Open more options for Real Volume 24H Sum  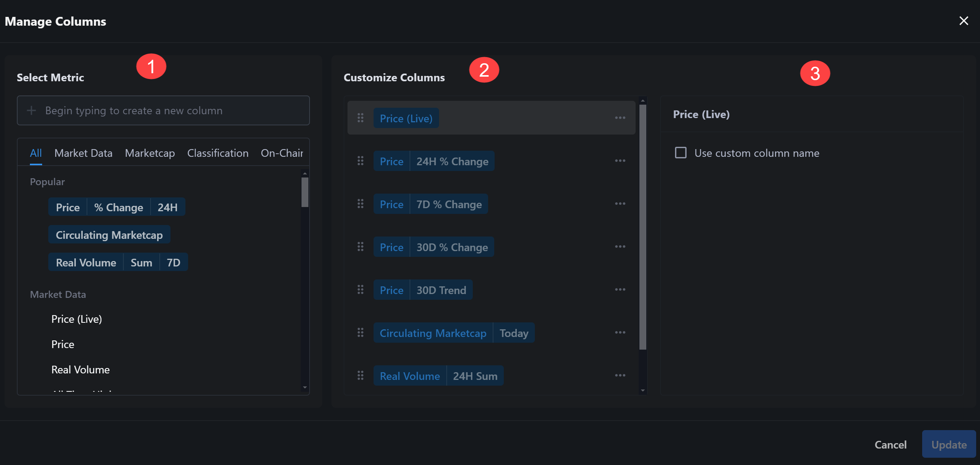pyautogui.click(x=620, y=376)
